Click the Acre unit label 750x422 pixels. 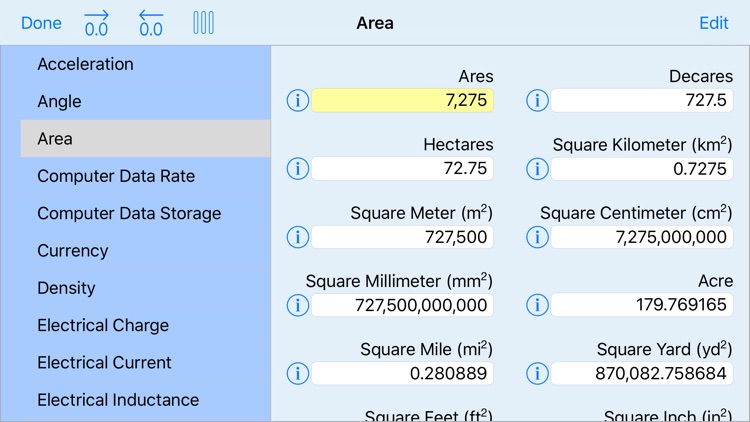(716, 281)
